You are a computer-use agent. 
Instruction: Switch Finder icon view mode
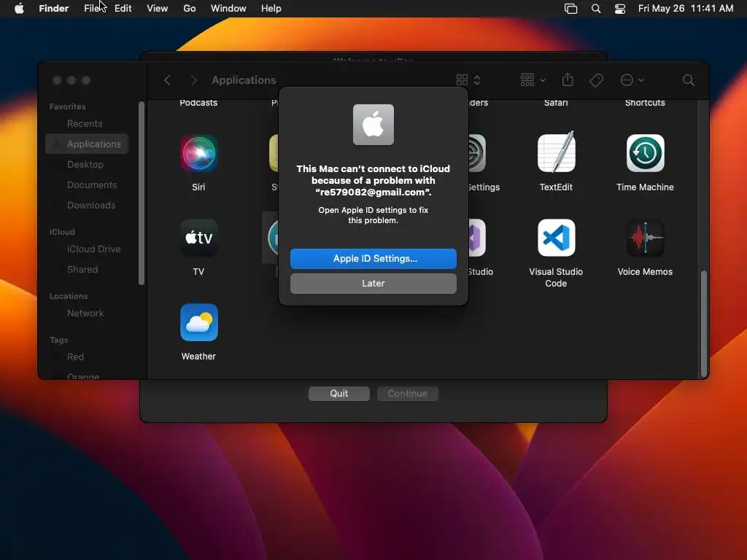[x=468, y=80]
